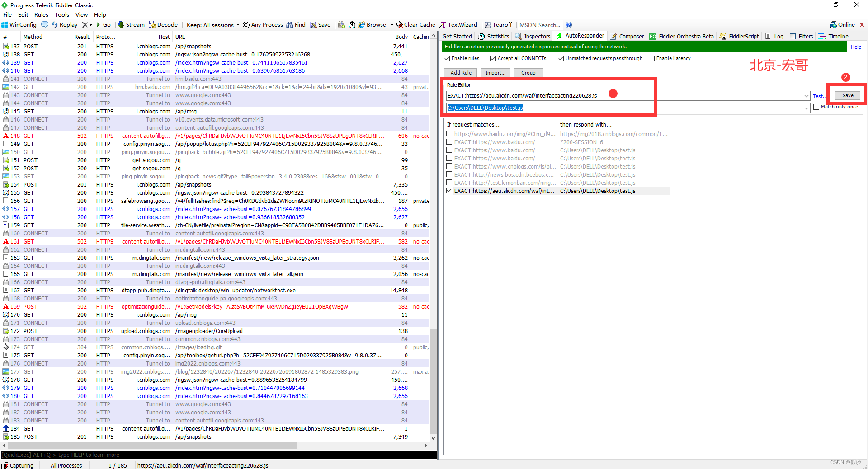Image resolution: width=868 pixels, height=469 pixels.
Task: Close the toolbar with red X
Action: click(862, 25)
